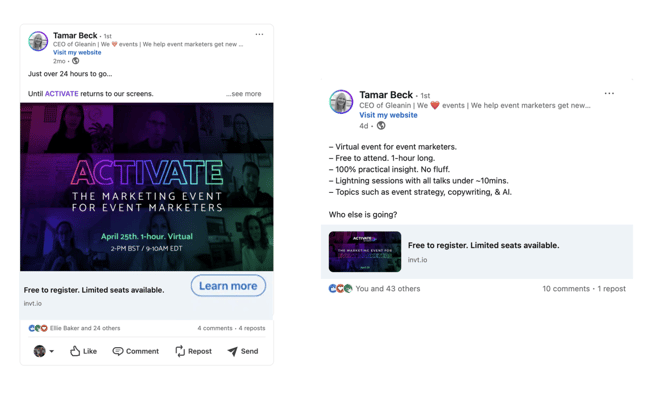This screenshot has height=401, width=670.
Task: Click the Send paper plane icon
Action: click(x=232, y=351)
